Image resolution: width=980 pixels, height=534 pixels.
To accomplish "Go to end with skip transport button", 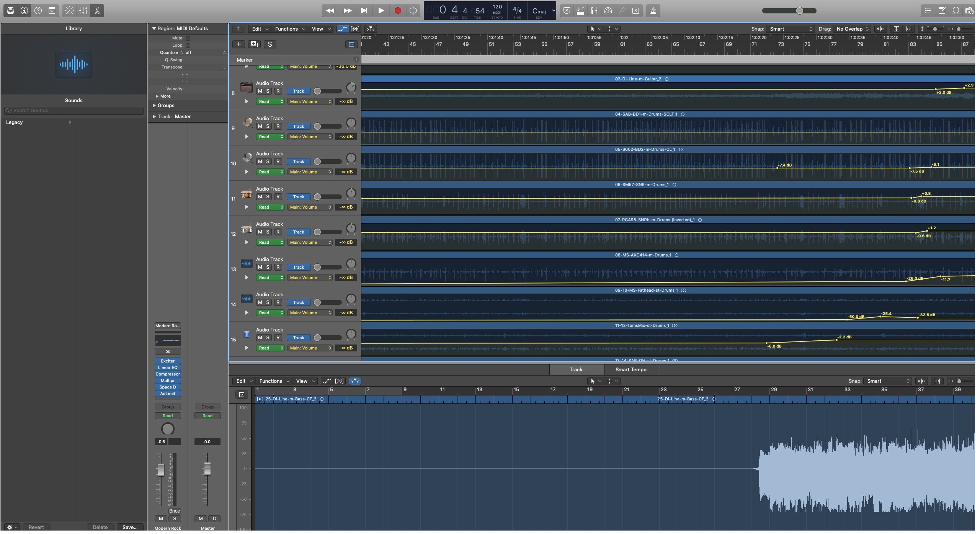I will pyautogui.click(x=364, y=11).
